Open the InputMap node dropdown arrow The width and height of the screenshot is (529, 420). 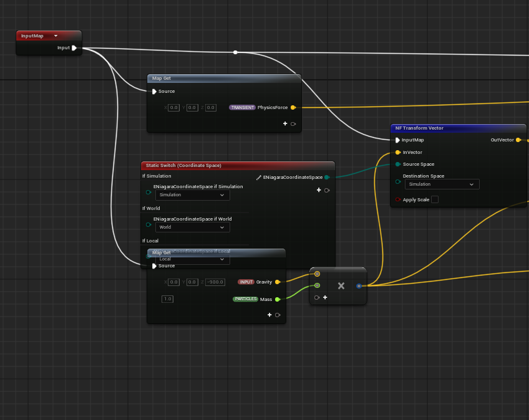tap(56, 36)
